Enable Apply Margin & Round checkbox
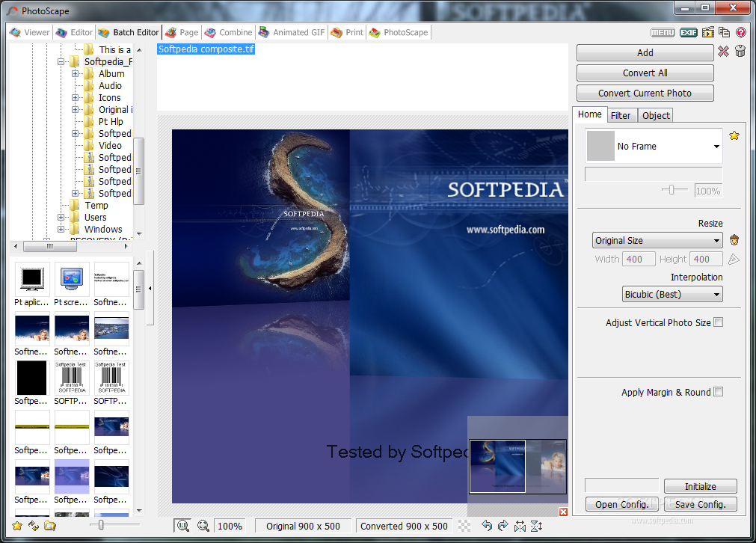Image resolution: width=756 pixels, height=543 pixels. coord(719,392)
